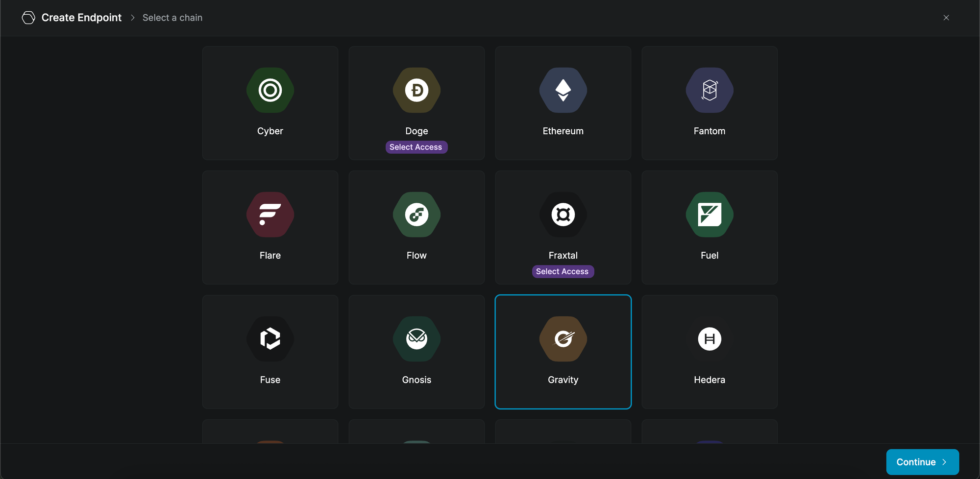Click the Fantom label text
Viewport: 980px width, 479px height.
710,131
